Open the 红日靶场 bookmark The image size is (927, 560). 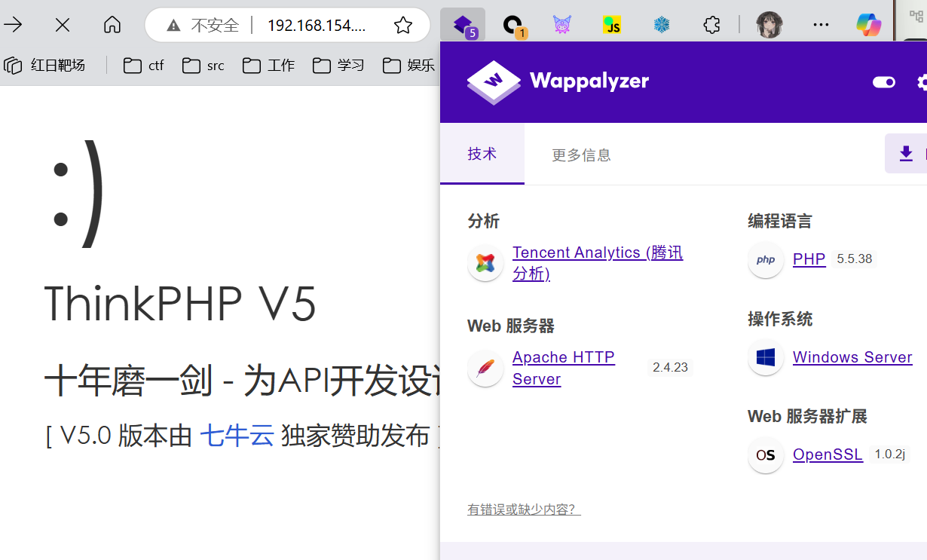point(45,66)
